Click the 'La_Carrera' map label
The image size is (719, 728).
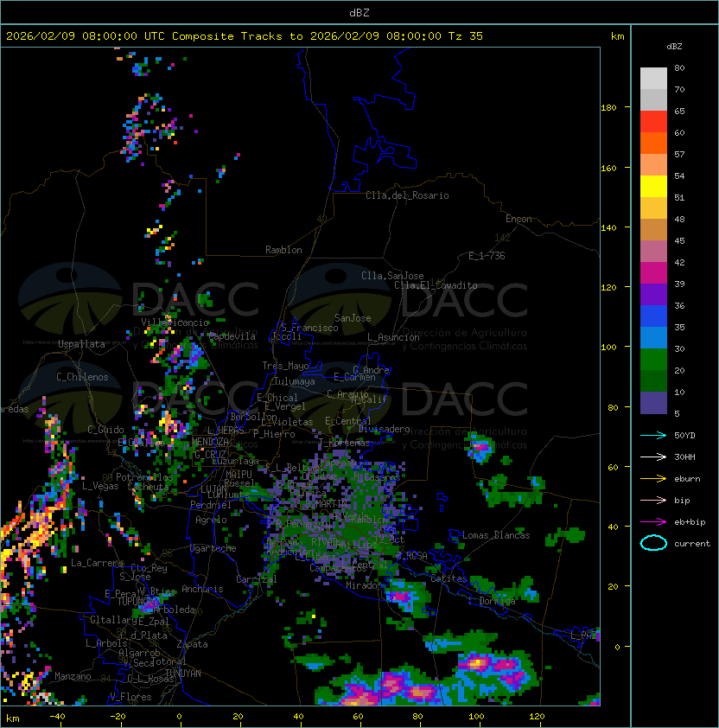point(97,563)
